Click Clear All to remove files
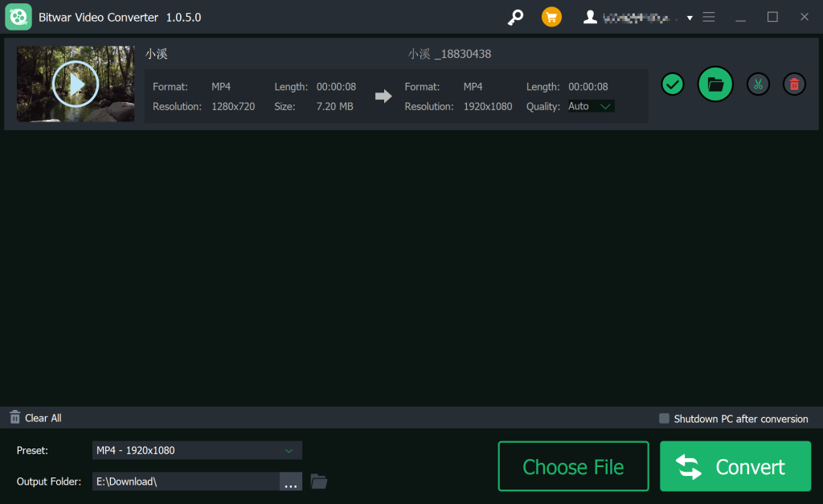The image size is (823, 504). (x=35, y=418)
